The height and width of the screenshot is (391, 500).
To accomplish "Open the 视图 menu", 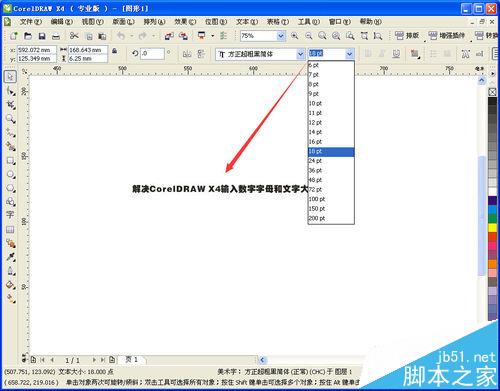I will click(93, 22).
